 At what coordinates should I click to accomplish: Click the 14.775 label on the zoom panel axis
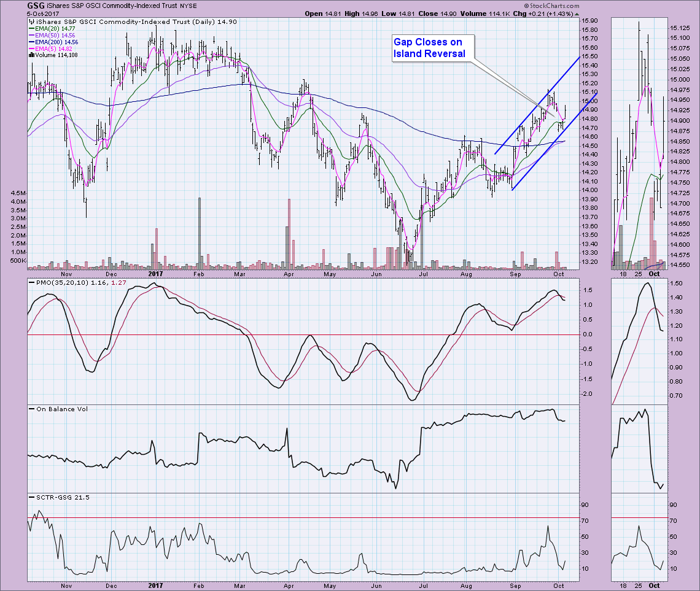click(x=680, y=172)
